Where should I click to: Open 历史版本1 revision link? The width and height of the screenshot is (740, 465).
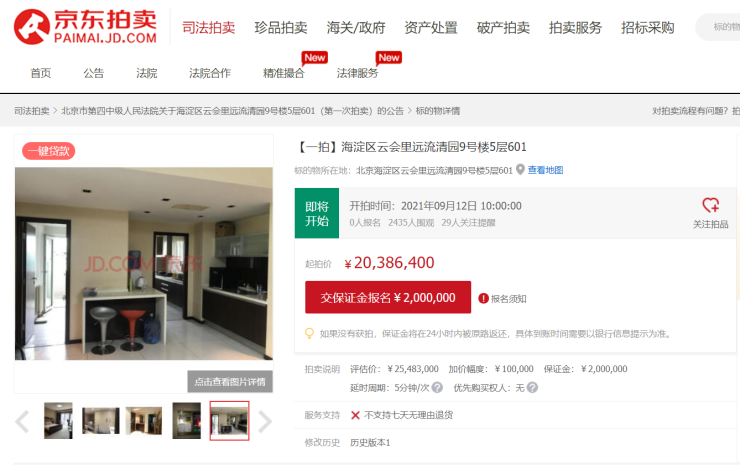tap(370, 443)
